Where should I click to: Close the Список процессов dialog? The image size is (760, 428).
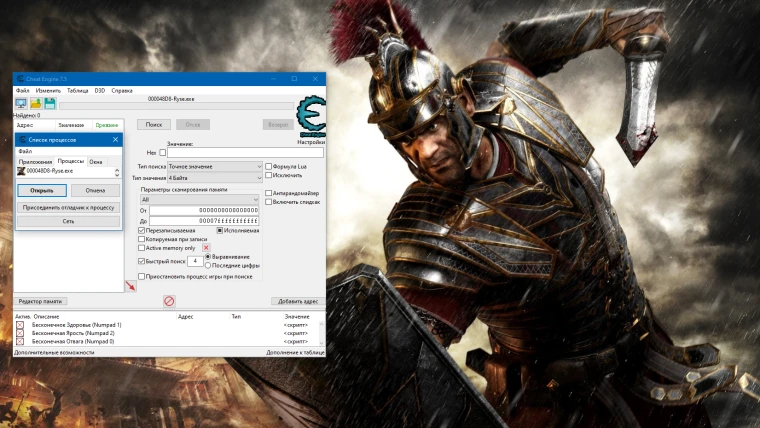[115, 140]
